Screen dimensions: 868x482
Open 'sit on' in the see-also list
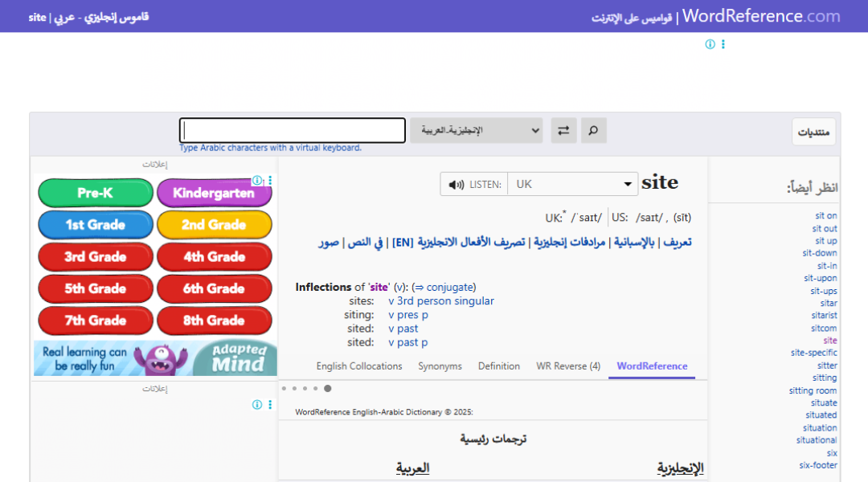tap(826, 216)
